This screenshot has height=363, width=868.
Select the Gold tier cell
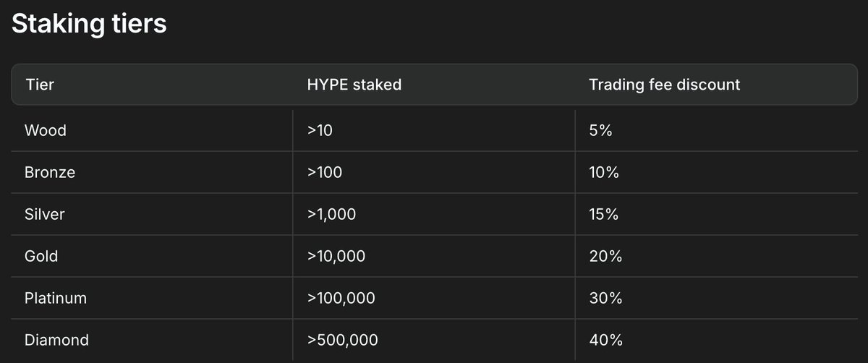coord(41,256)
